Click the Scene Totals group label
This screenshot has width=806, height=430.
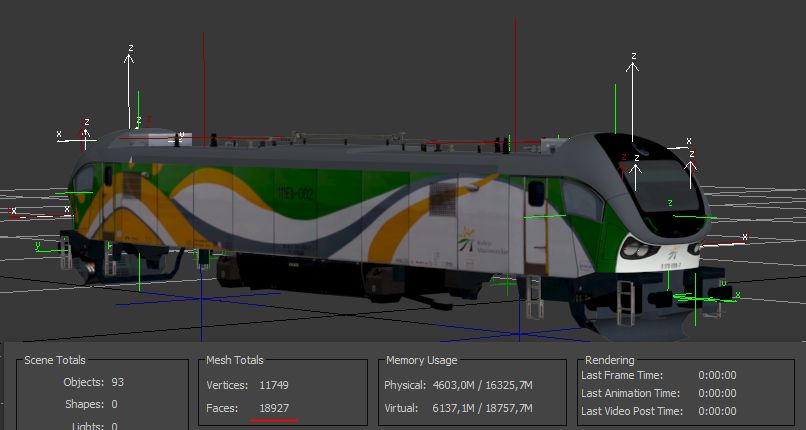click(55, 360)
